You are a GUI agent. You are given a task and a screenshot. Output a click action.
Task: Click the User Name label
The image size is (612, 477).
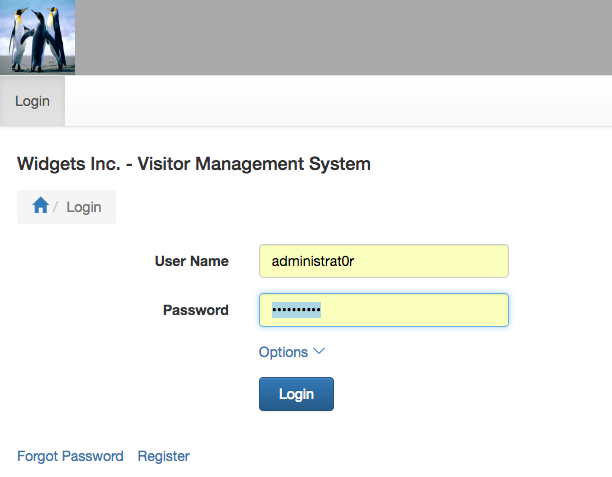[x=191, y=261]
